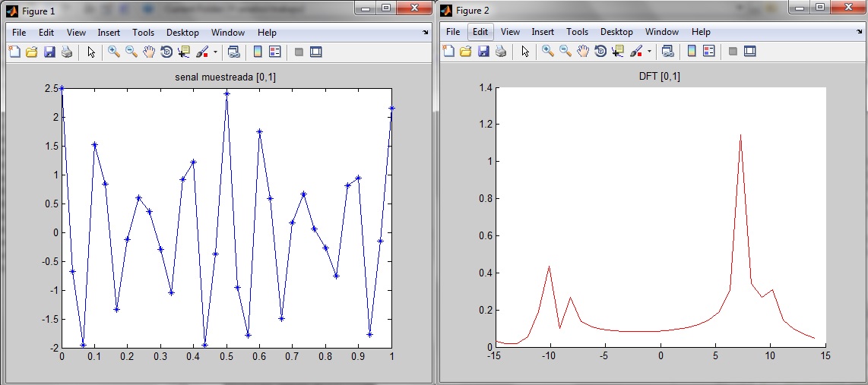Click New Figure icon in Figure 1 toolbar

(14, 52)
